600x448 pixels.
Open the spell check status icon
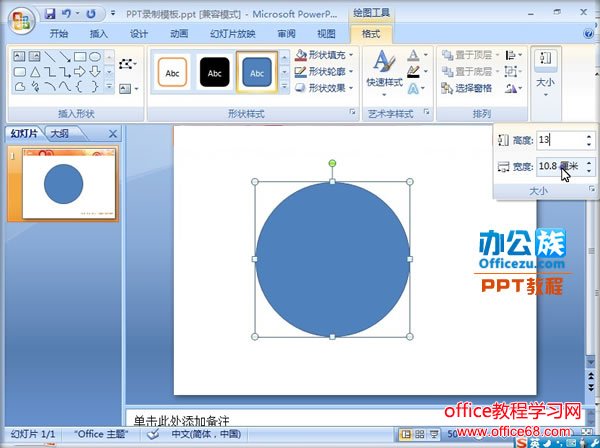pos(153,434)
